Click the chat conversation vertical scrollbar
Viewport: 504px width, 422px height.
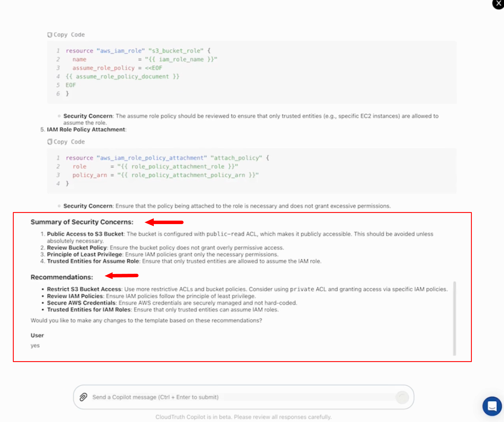pyautogui.click(x=454, y=318)
